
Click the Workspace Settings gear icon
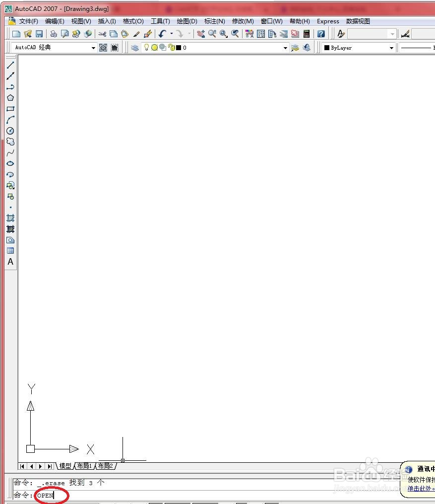click(103, 48)
